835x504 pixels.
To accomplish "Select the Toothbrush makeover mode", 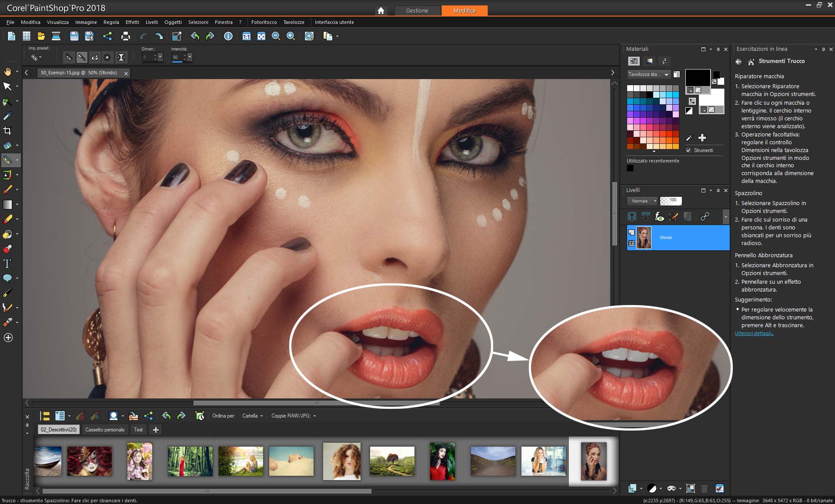I will 81,57.
